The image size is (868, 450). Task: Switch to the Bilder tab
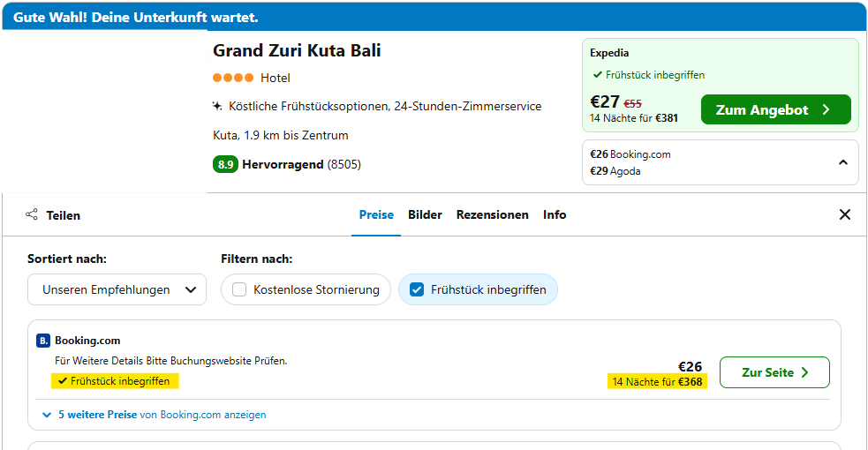tap(425, 214)
